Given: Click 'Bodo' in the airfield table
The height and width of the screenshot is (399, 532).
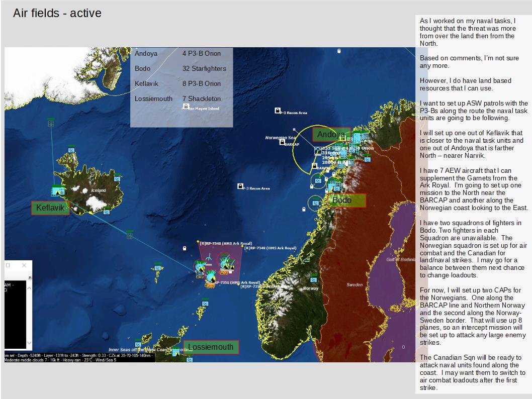Looking at the screenshot, I should [x=142, y=68].
